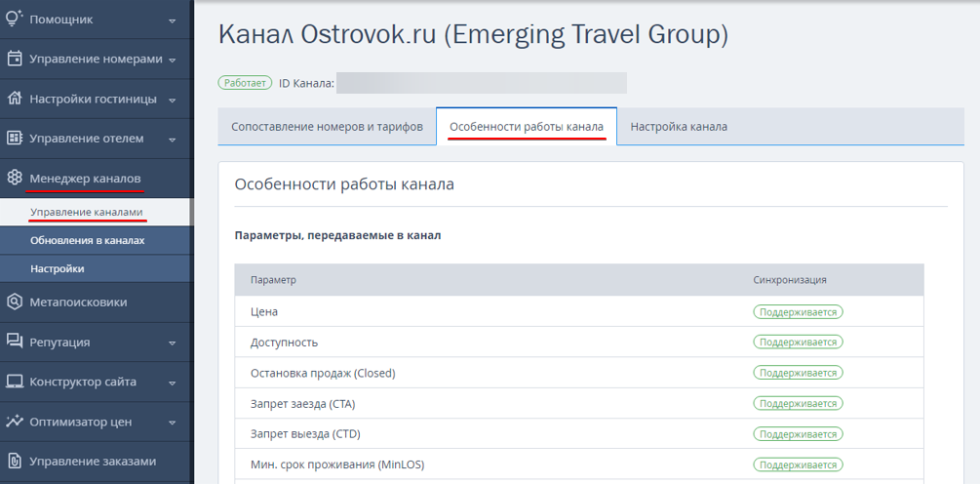Open Обновления в каналах submenu item
Screen dimensions: 980x484
pyautogui.click(x=88, y=240)
